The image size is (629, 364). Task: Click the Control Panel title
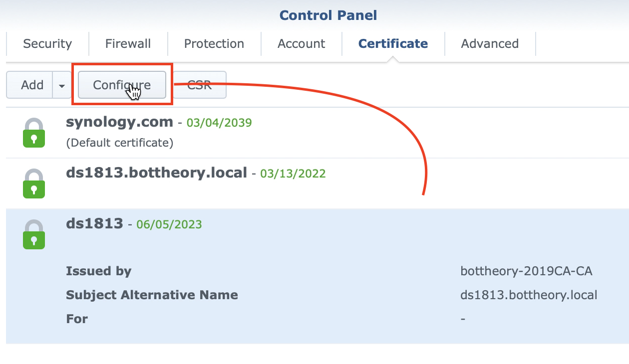coord(328,15)
